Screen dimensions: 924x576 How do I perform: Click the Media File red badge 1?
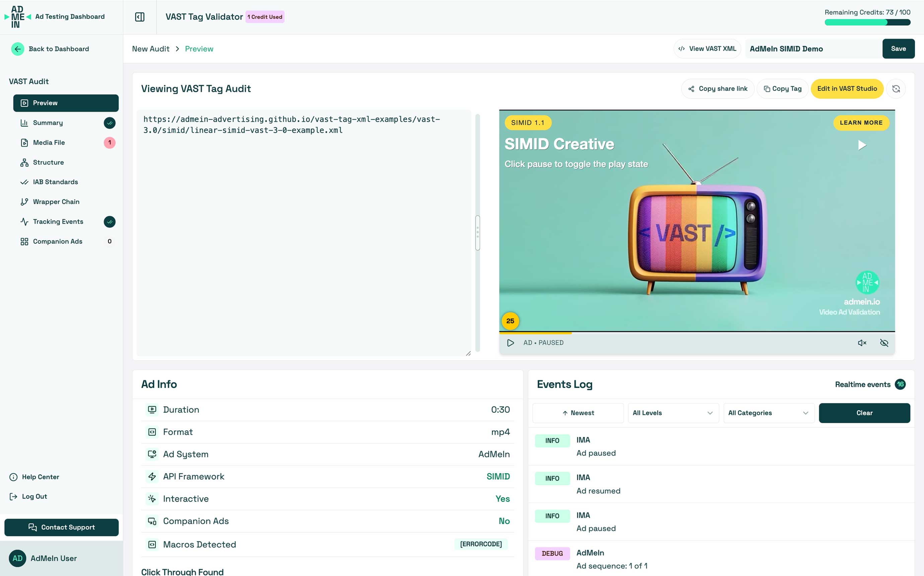(109, 142)
